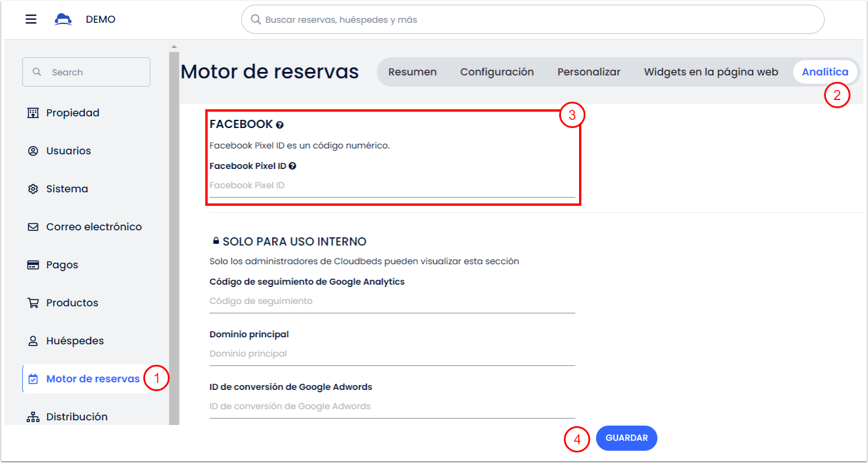Click the sidebar scrollbar up arrow

pos(174,47)
